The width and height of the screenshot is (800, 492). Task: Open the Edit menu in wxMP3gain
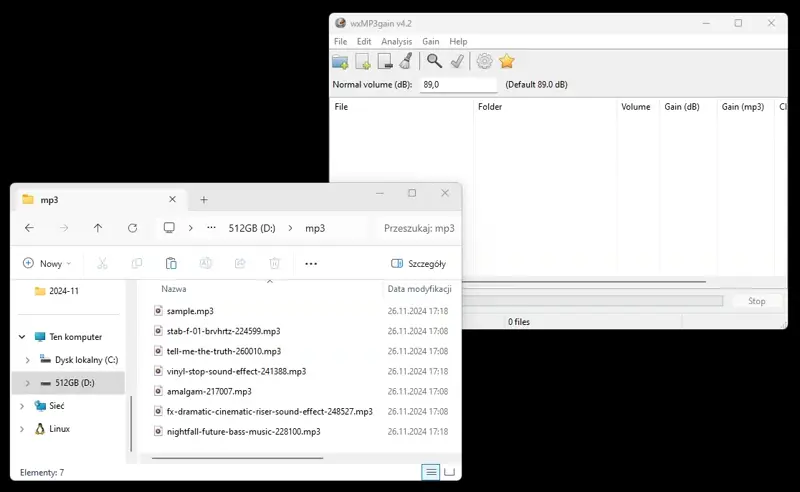tap(364, 41)
